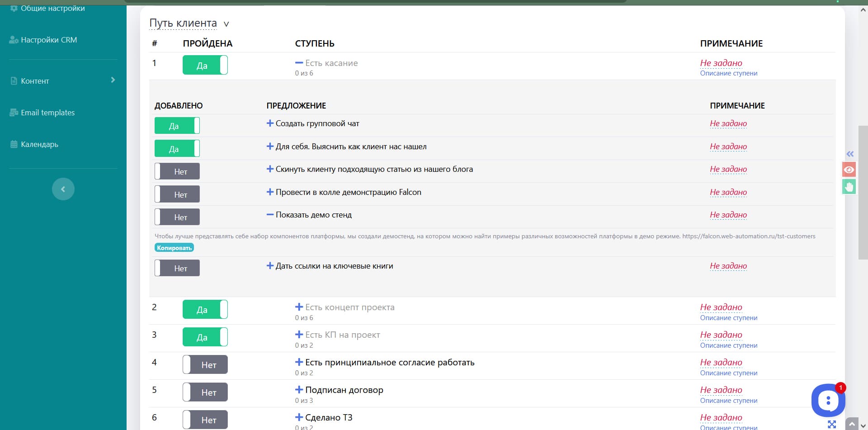Click the scroll-to-top arrow button
868x430 pixels.
pyautogui.click(x=852, y=424)
